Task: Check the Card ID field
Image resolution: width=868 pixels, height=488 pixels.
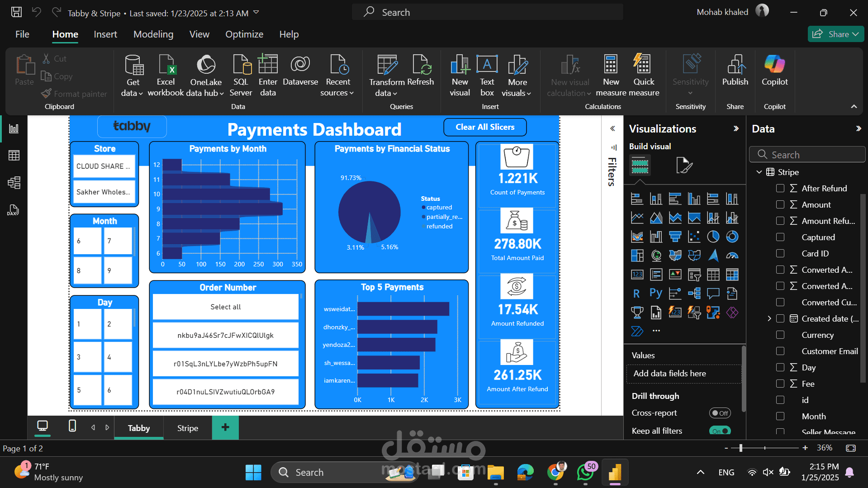Action: point(780,253)
